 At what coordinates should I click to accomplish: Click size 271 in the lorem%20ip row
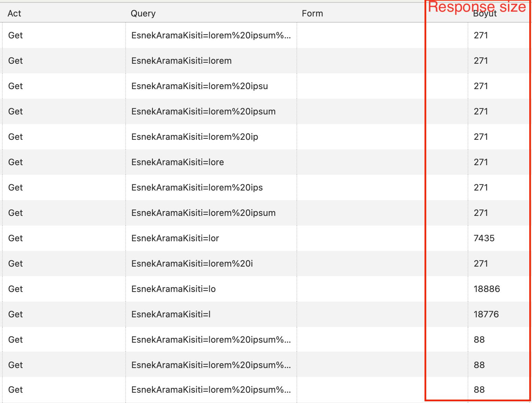(481, 137)
